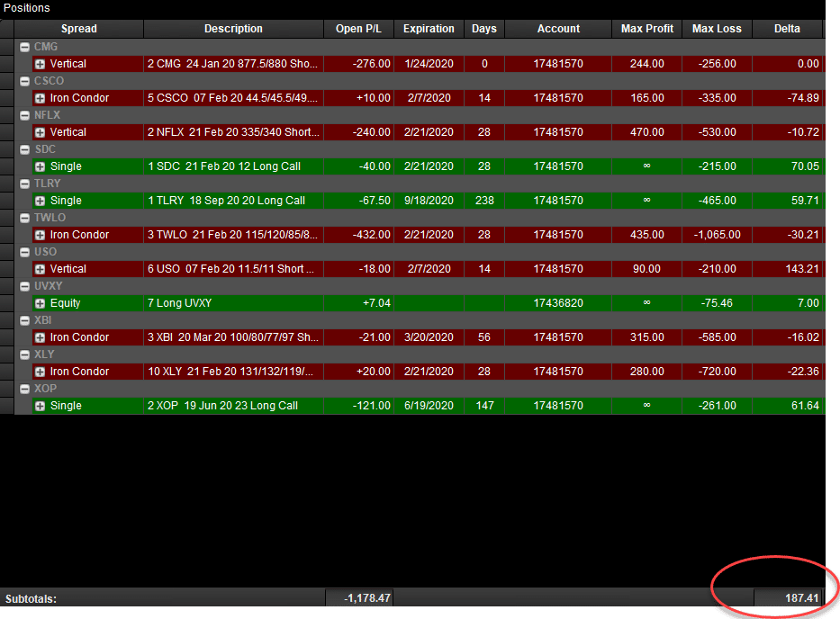Expand the XOP Single position row
The height and width of the screenshot is (619, 840).
pos(41,407)
